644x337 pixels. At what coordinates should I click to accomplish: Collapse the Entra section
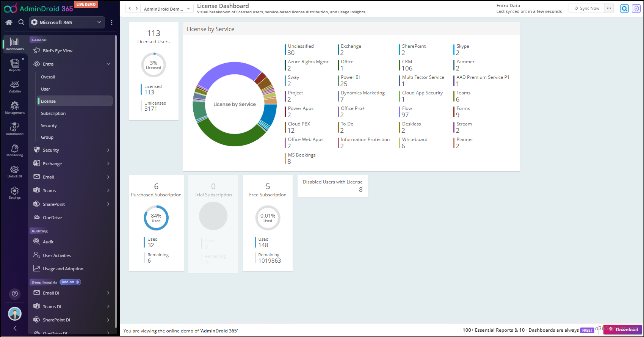[x=108, y=64]
